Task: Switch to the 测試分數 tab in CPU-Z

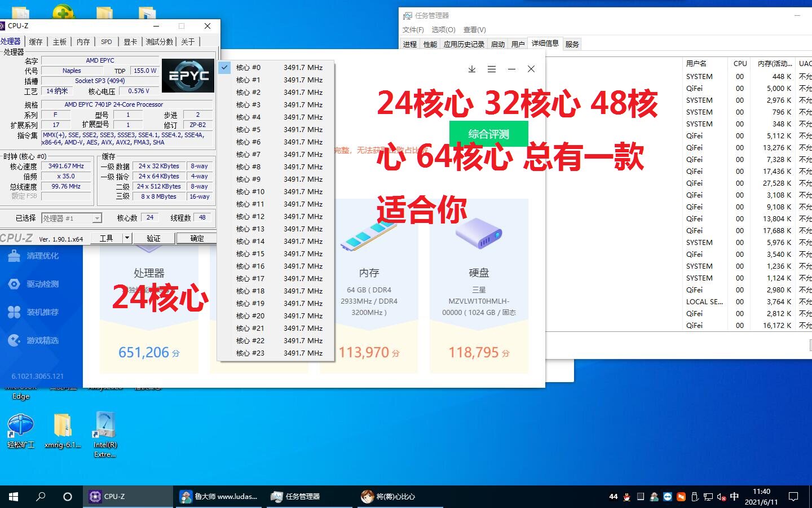Action: pyautogui.click(x=160, y=42)
